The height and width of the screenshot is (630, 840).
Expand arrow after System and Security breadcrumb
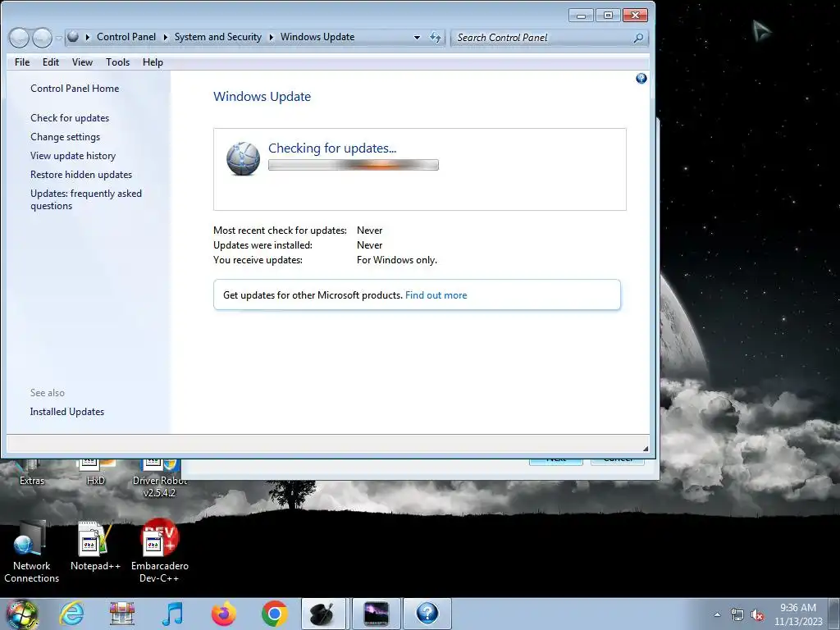[271, 37]
